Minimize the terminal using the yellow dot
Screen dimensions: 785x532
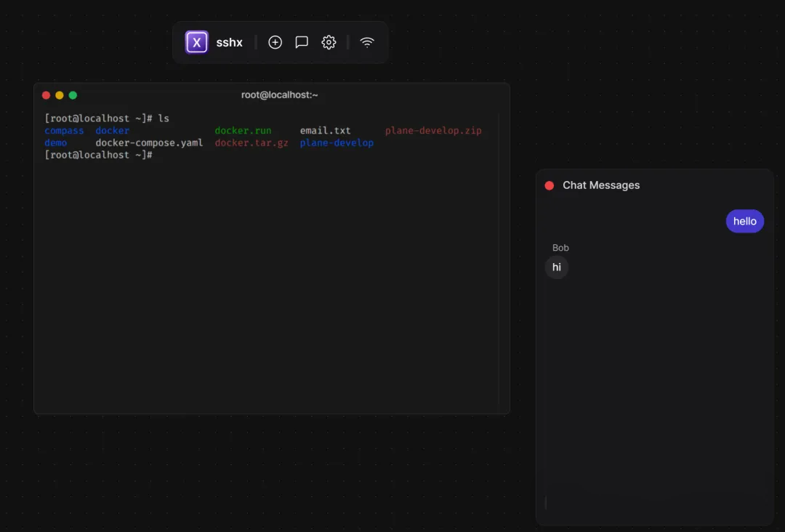60,95
